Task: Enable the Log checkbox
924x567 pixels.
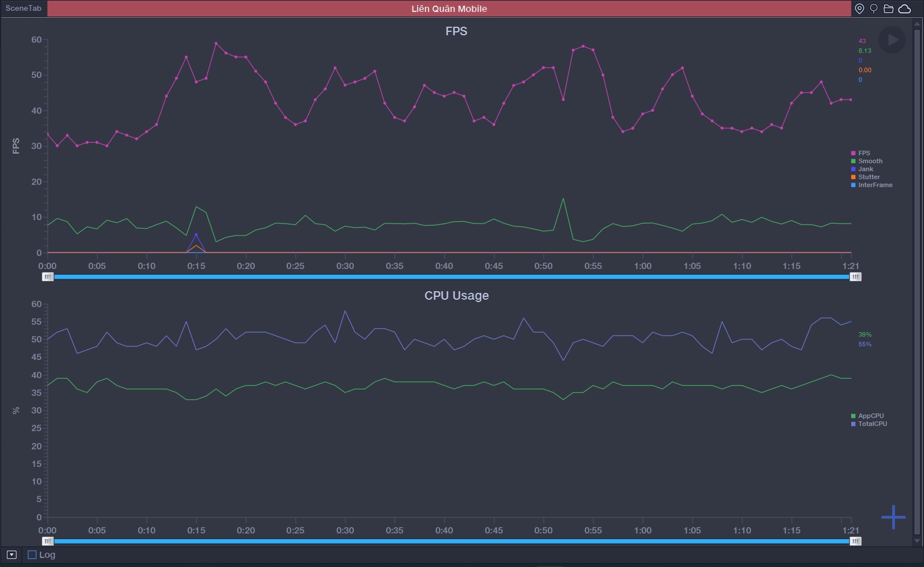Action: click(32, 554)
